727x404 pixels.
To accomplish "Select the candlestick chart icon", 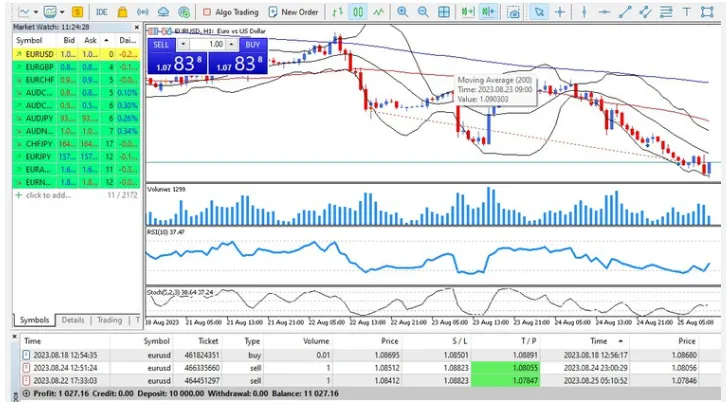I will [358, 12].
